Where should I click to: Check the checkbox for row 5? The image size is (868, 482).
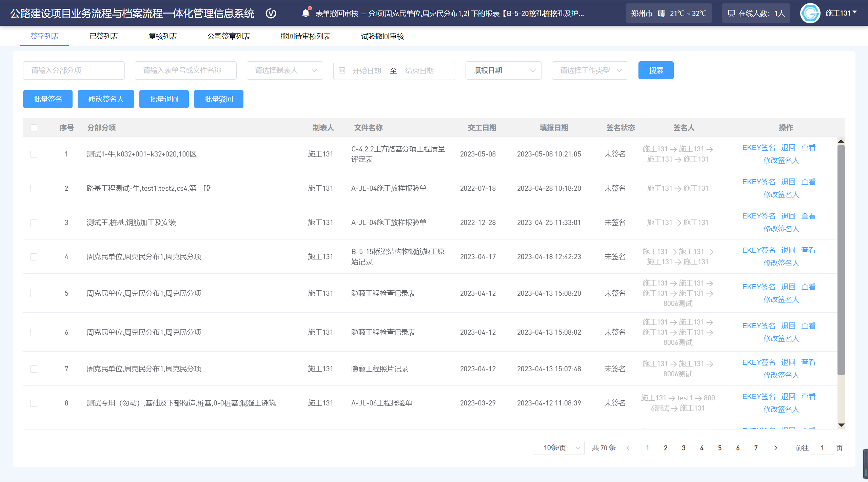click(x=34, y=293)
